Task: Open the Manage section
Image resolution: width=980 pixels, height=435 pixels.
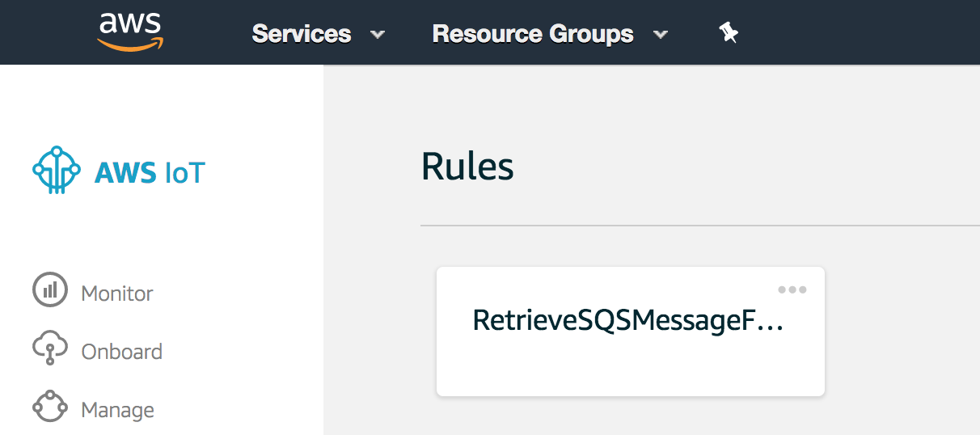Action: tap(118, 410)
